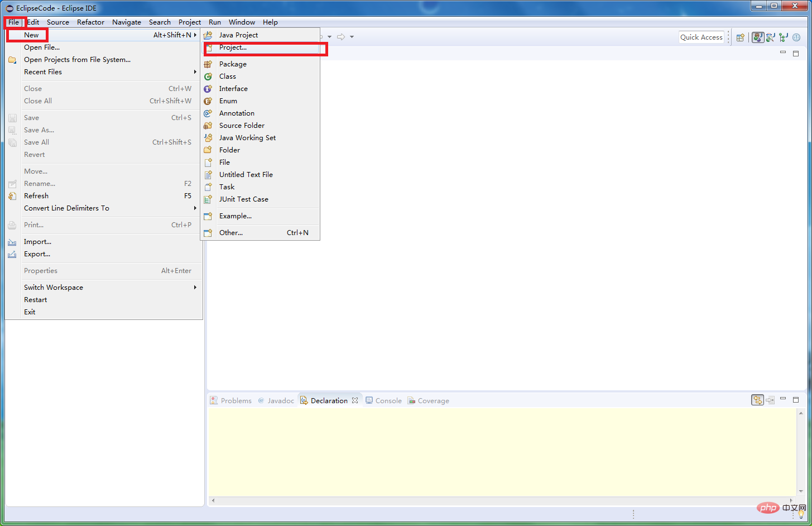Viewport: 812px width, 526px height.
Task: Toggle Link with Selection in Declaration view
Action: point(757,400)
